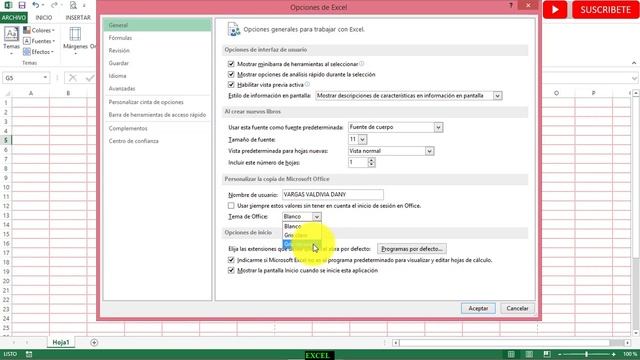This screenshot has width=640, height=360.
Task: Switch to Page Layout view icon in status bar
Action: pyautogui.click(x=529, y=354)
